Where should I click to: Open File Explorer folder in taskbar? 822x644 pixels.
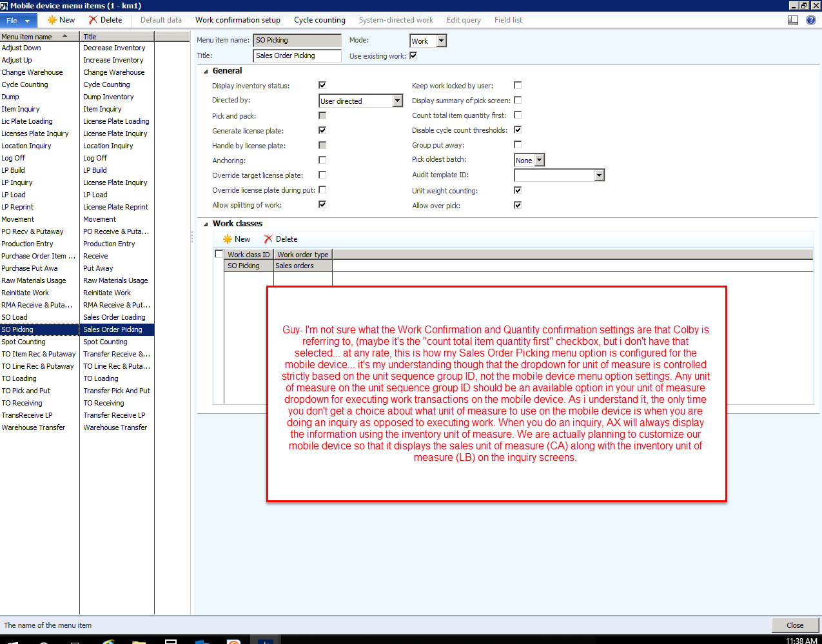(139, 642)
